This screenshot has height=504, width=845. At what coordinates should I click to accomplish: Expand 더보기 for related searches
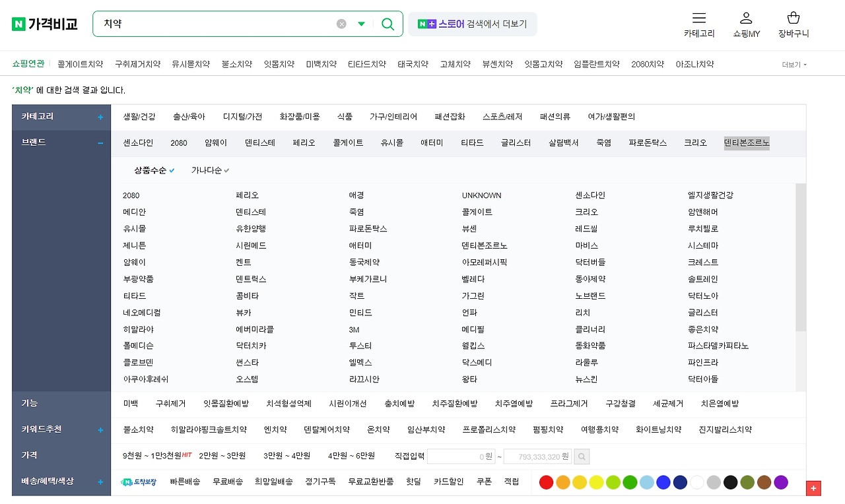[794, 65]
